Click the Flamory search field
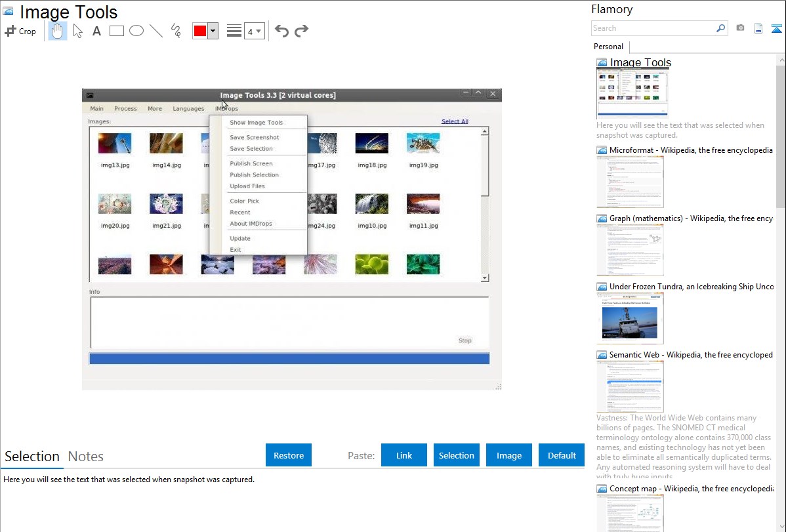 pos(653,28)
